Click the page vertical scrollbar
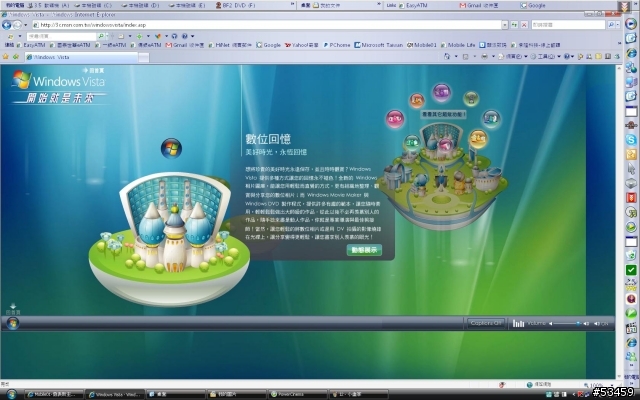640x400 pixels. (x=619, y=222)
